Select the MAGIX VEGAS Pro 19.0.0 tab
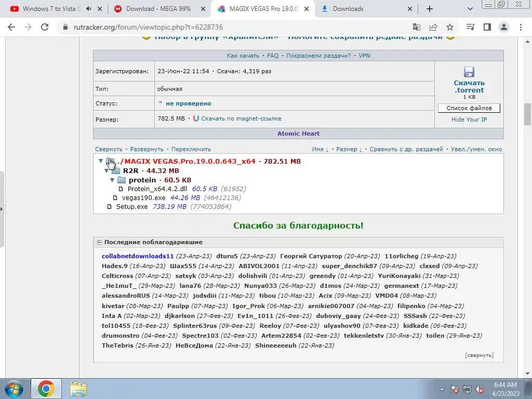The image size is (532, 399). [x=263, y=9]
